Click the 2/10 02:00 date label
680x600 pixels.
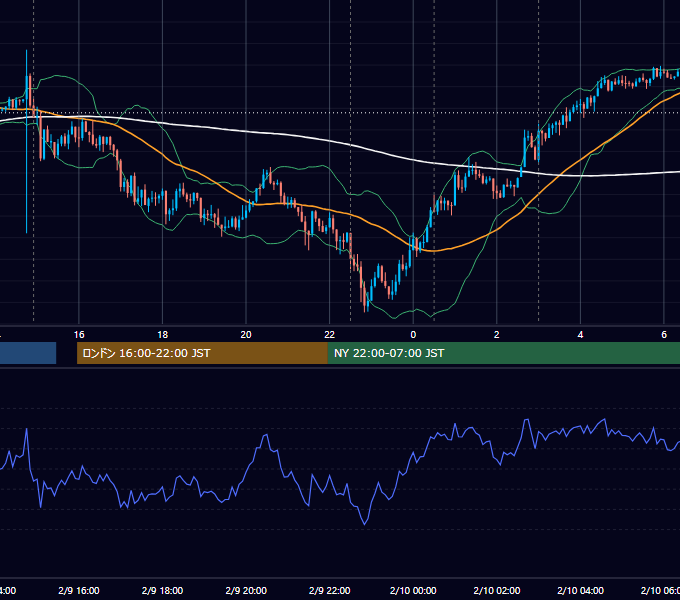(x=497, y=590)
